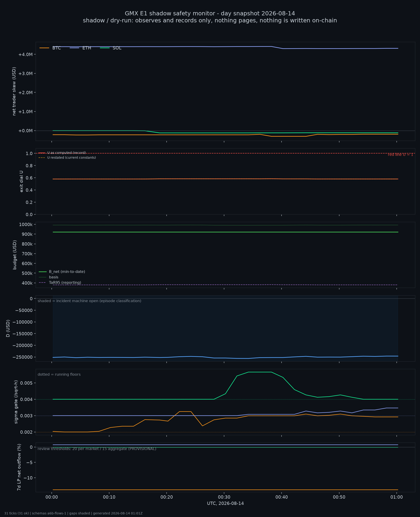Click the '0.005' sigma gate tick

tap(26, 383)
